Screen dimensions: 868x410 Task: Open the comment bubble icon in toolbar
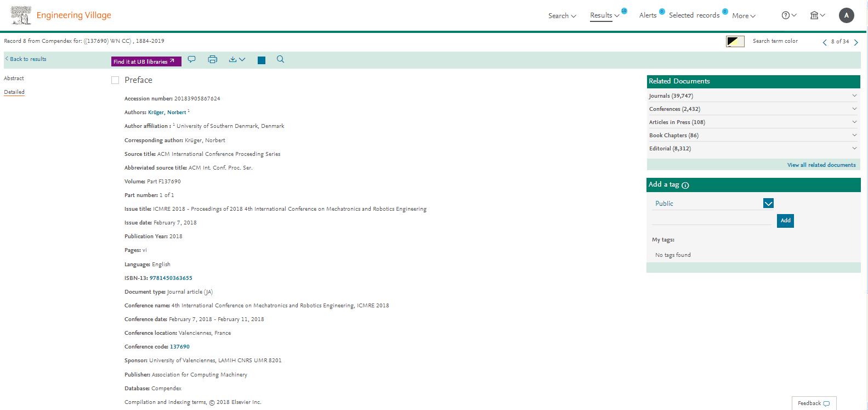tap(191, 59)
